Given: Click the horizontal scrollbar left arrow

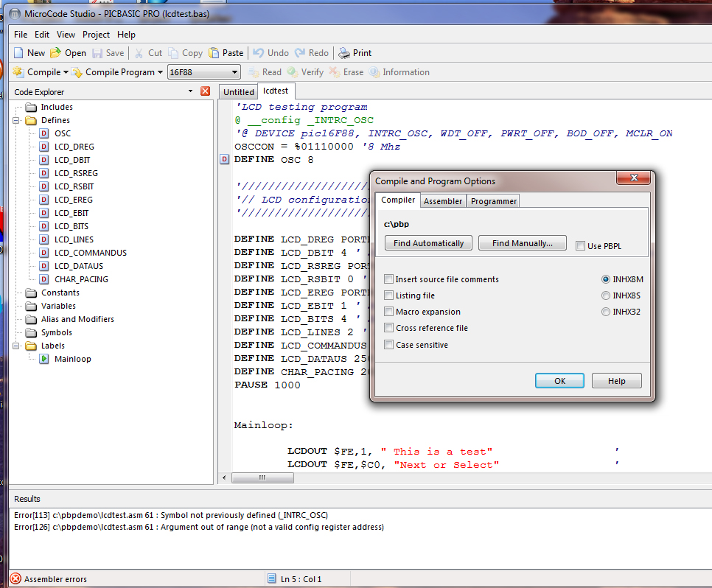Looking at the screenshot, I should (x=224, y=477).
